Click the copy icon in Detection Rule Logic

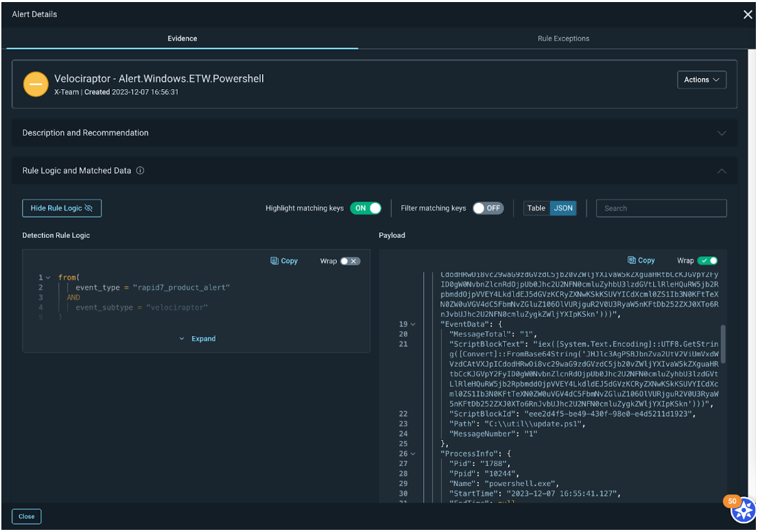coord(274,261)
